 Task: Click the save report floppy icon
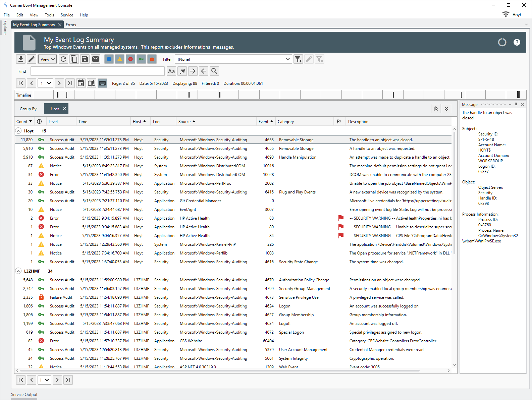point(85,59)
